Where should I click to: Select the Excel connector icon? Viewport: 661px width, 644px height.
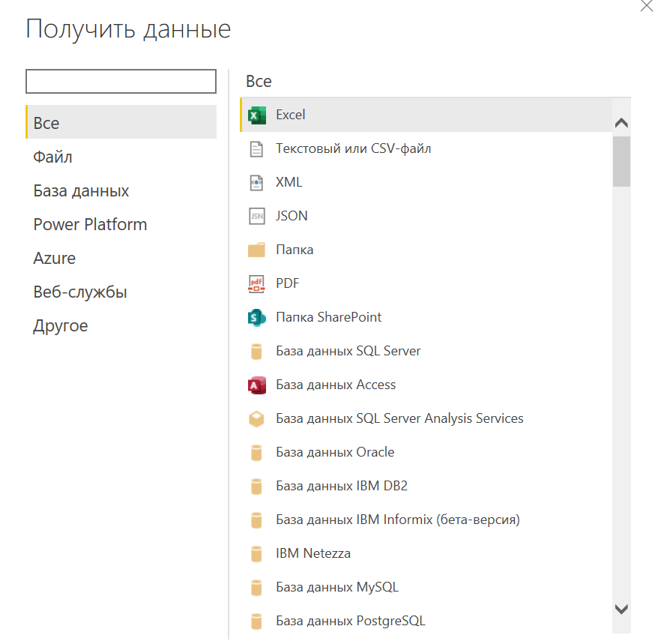tap(257, 115)
